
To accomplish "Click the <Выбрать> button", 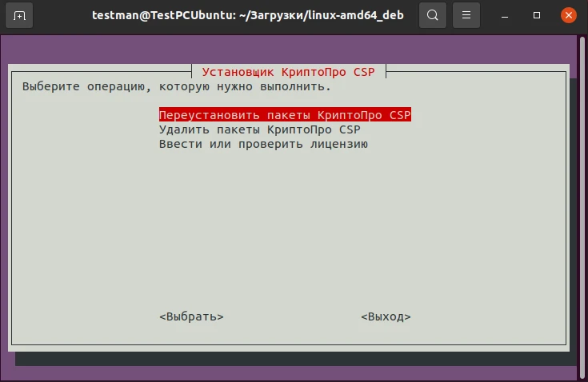I will (191, 316).
